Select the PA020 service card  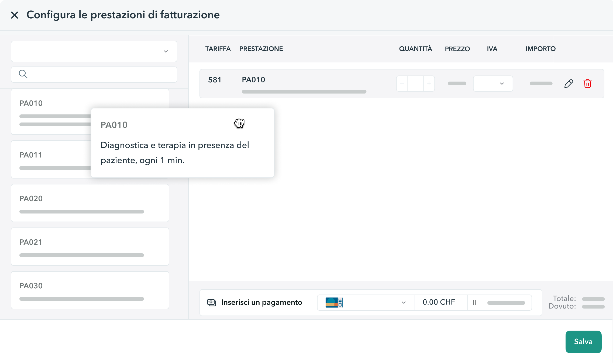pyautogui.click(x=90, y=203)
